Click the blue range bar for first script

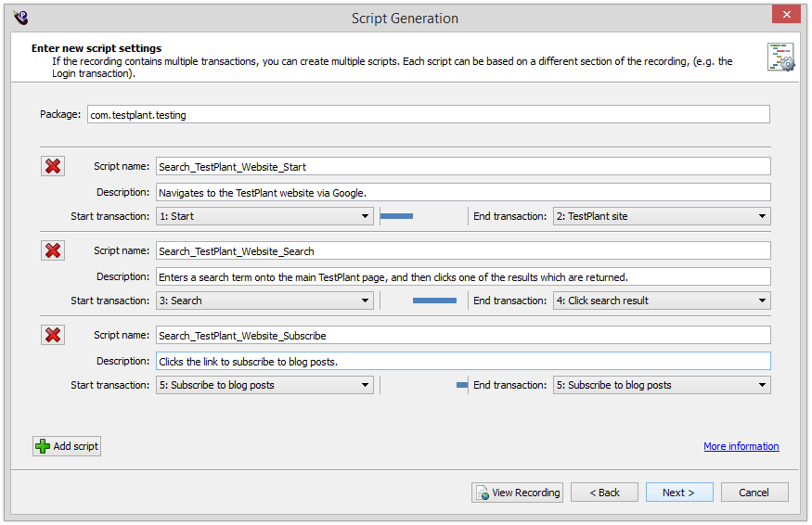point(396,216)
